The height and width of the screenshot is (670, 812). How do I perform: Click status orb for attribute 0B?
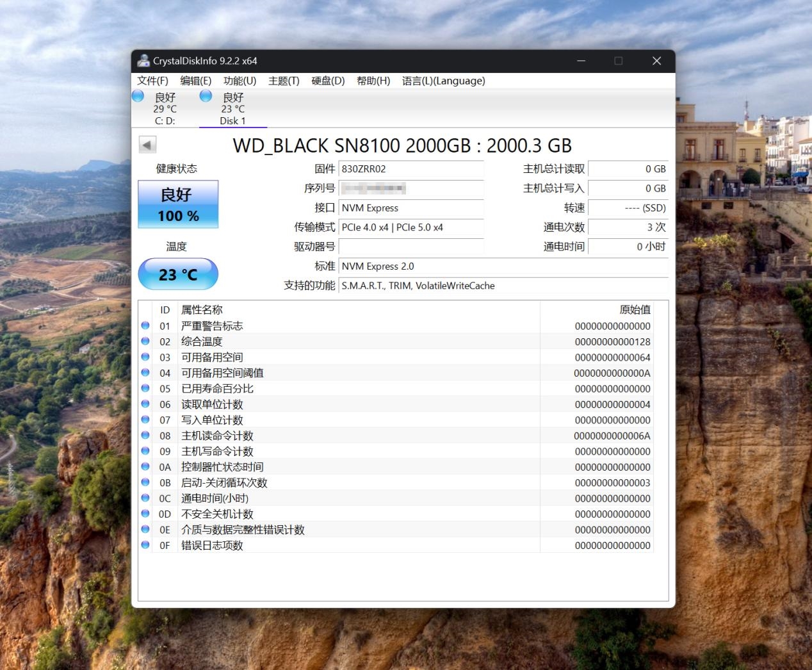click(x=145, y=482)
